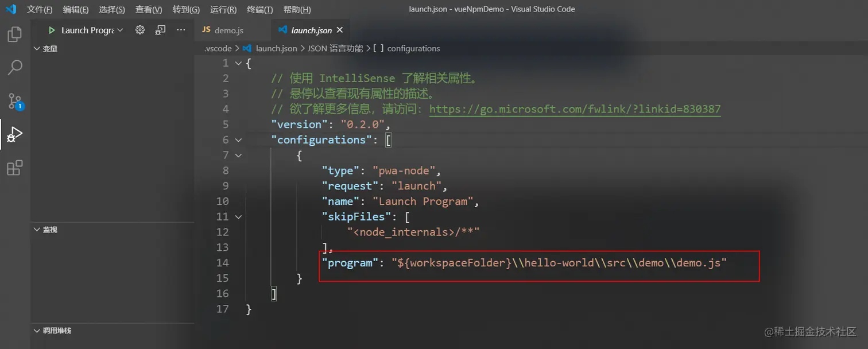
Task: Open the 终端(T) menu
Action: [260, 10]
